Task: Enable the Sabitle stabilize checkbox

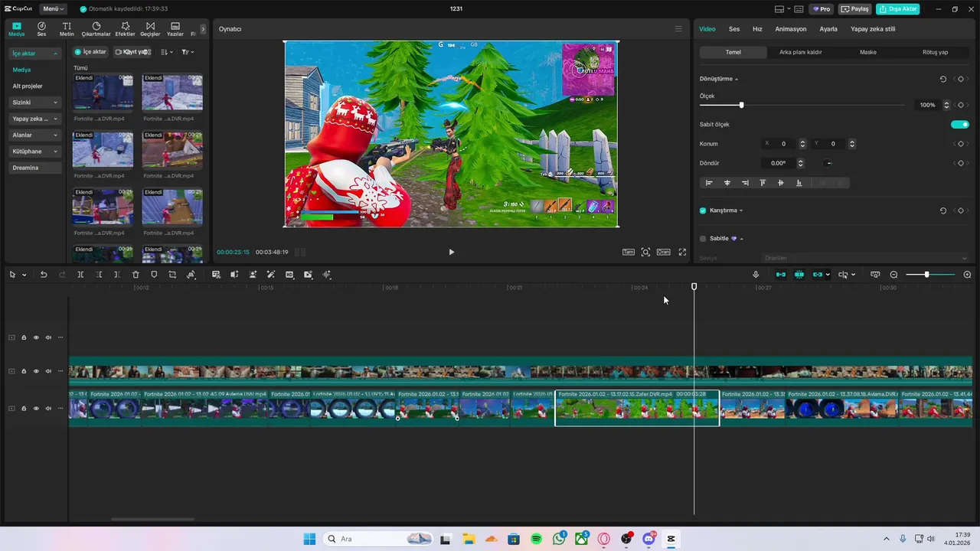Action: click(703, 239)
